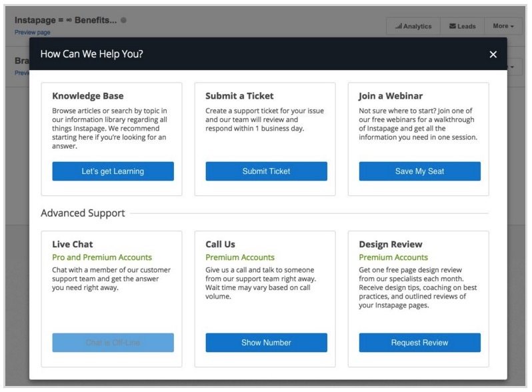The image size is (532, 392).
Task: Click the Instapage Benefits page title
Action: (65, 20)
